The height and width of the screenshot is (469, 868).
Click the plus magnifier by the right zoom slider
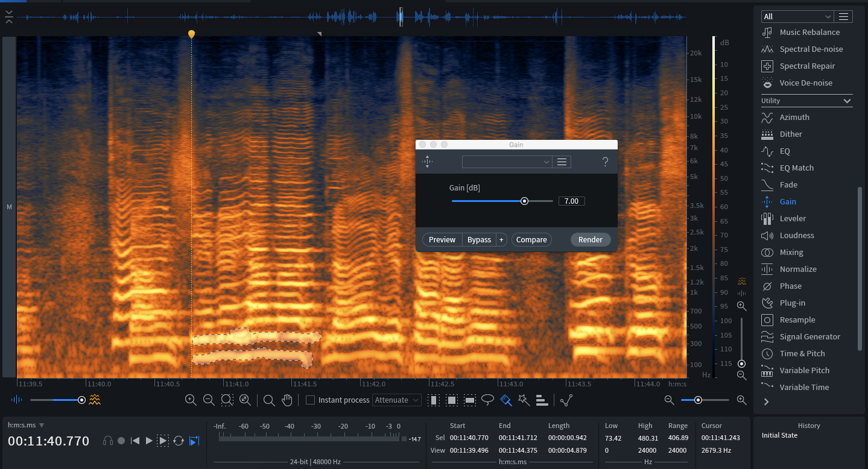[742, 400]
